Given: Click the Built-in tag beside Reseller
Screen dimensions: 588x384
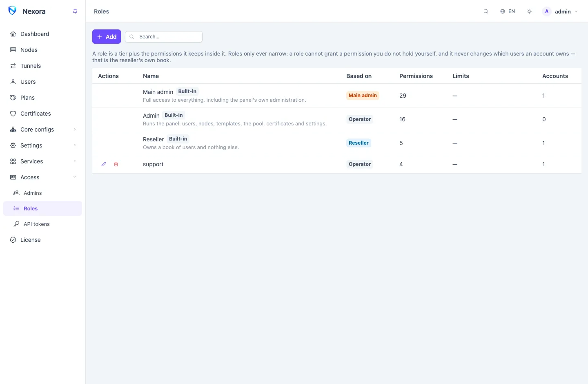Looking at the screenshot, I should [x=178, y=139].
